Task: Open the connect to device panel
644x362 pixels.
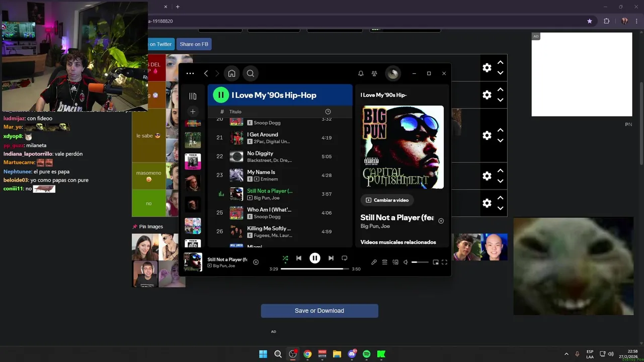Action: pos(395,262)
